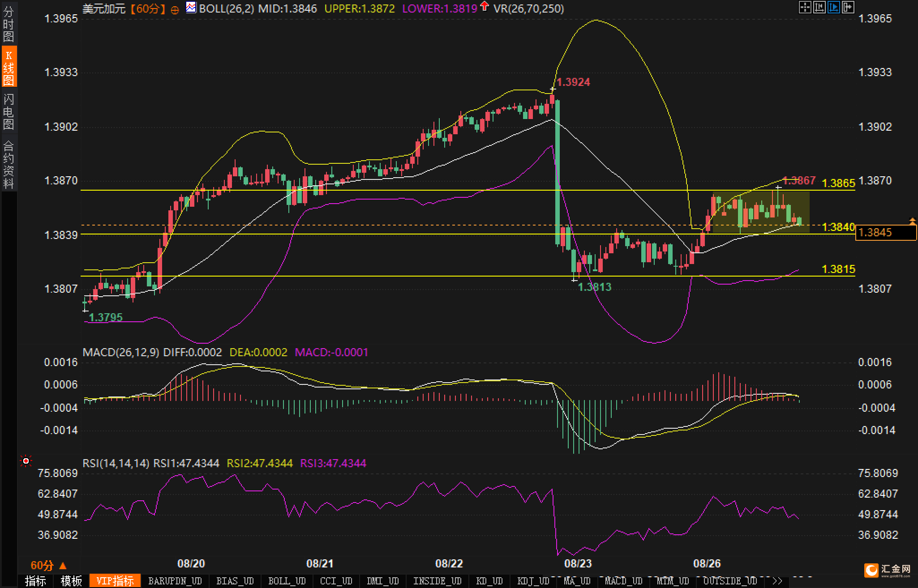Apply the BARUPDN_UD indicator
This screenshot has height=588, width=918.
point(175,581)
